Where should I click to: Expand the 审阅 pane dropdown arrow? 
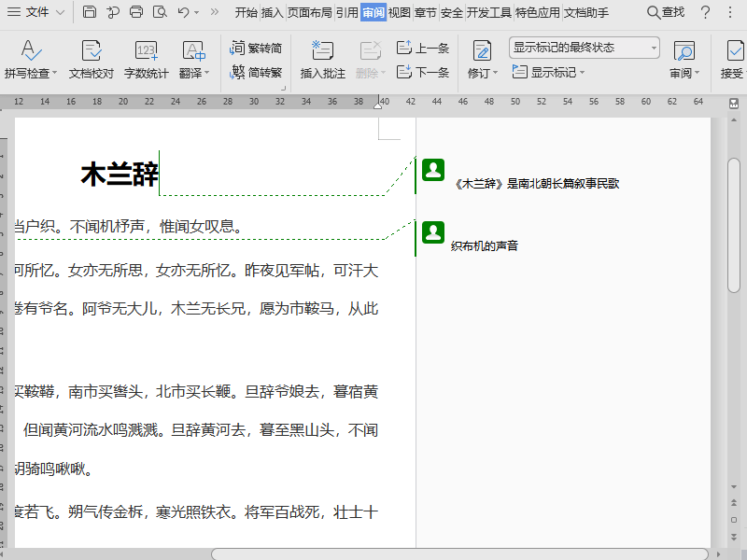pyautogui.click(x=697, y=73)
